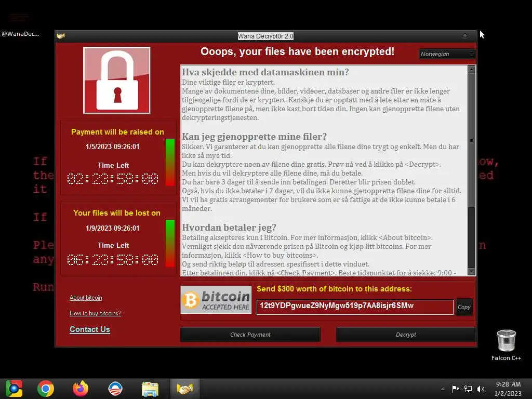Click 'Ooops, your files have been encrypted!' heading
The width and height of the screenshot is (532, 399).
click(x=297, y=51)
